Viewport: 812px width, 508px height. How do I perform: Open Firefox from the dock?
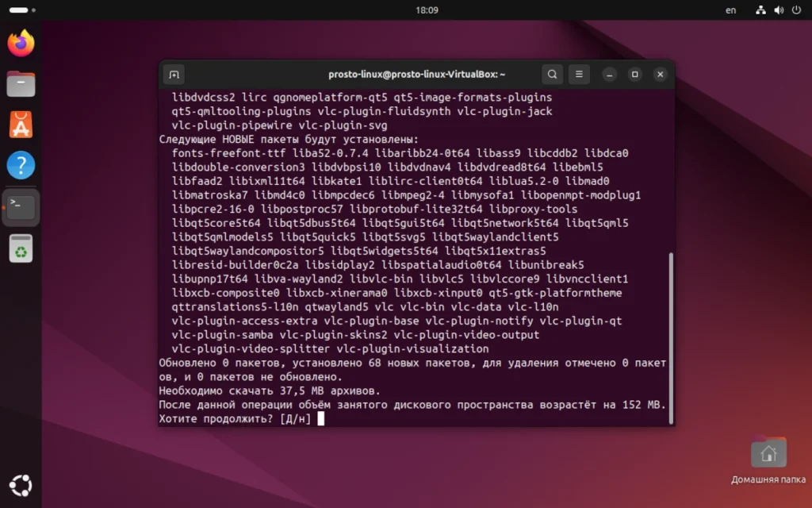tap(21, 43)
